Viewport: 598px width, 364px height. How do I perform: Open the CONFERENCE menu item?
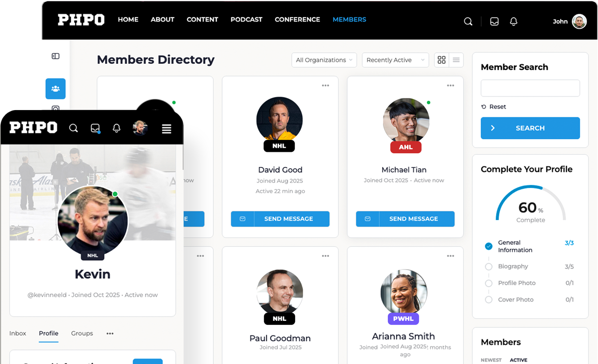[x=297, y=20]
